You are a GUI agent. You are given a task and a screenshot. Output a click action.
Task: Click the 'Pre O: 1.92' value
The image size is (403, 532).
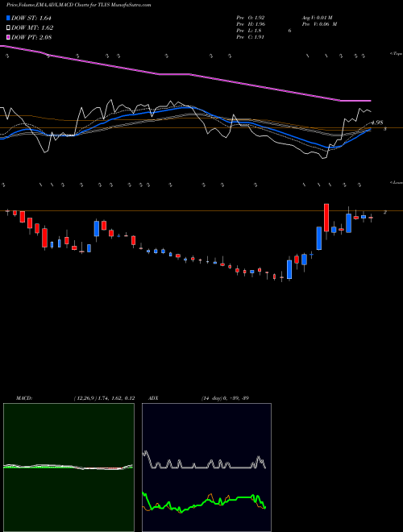pos(251,18)
